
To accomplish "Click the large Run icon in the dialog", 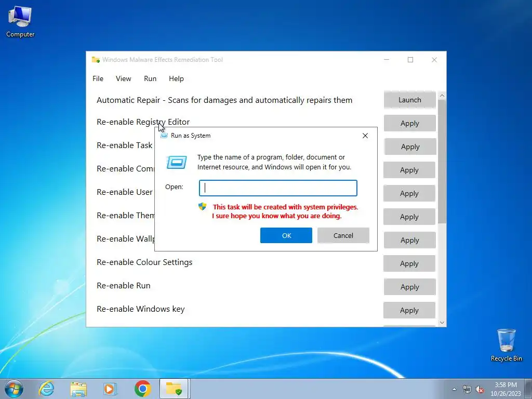I will pyautogui.click(x=177, y=162).
